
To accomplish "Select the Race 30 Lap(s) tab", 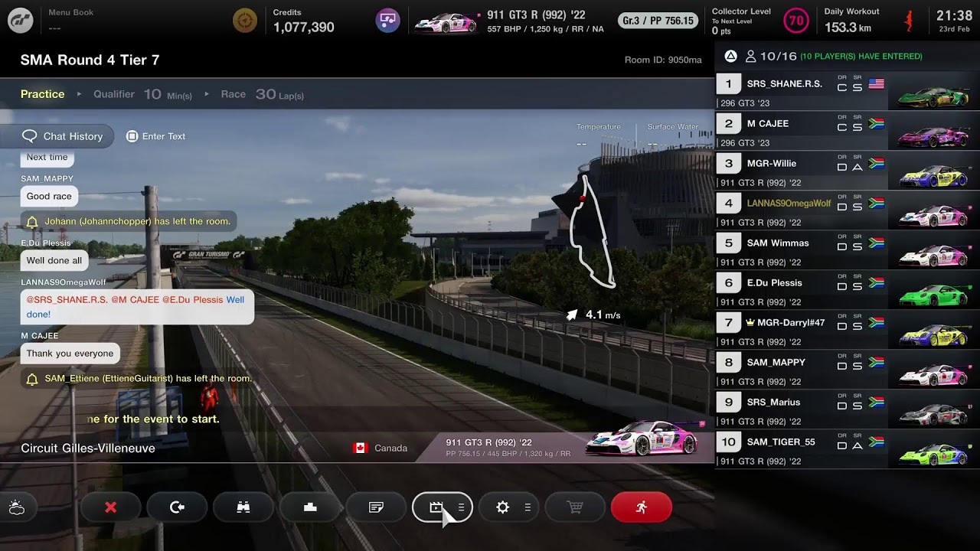I will pos(263,94).
